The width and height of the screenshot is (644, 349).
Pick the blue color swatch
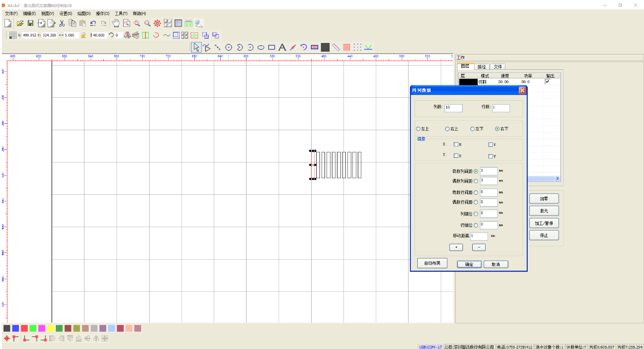(x=16, y=328)
